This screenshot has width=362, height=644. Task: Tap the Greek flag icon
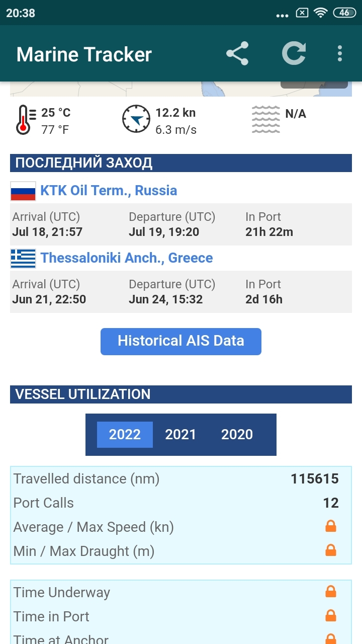coord(23,259)
